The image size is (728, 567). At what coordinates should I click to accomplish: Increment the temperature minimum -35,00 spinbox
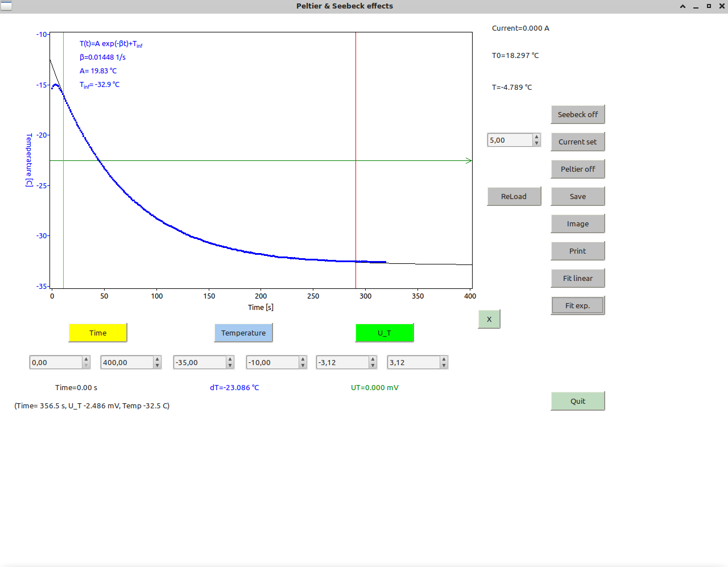coord(230,359)
